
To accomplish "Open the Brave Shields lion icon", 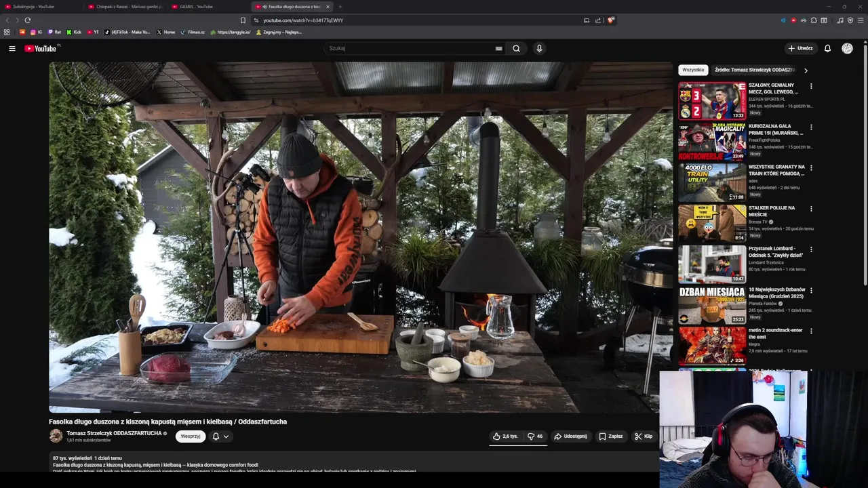I will pos(610,20).
